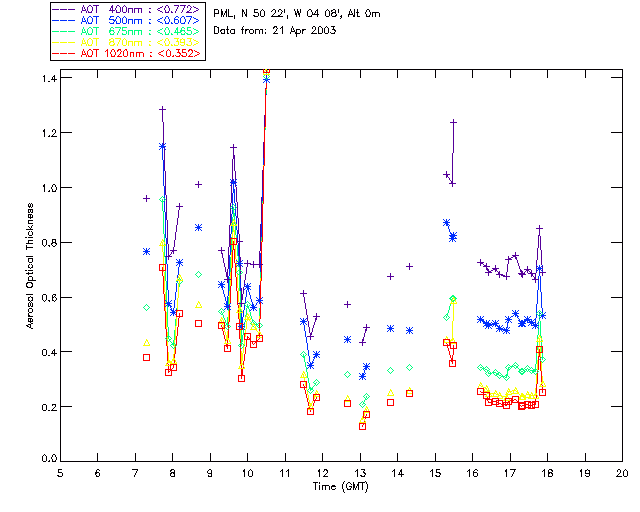Click the x-axis tick label 12

pyautogui.click(x=322, y=473)
